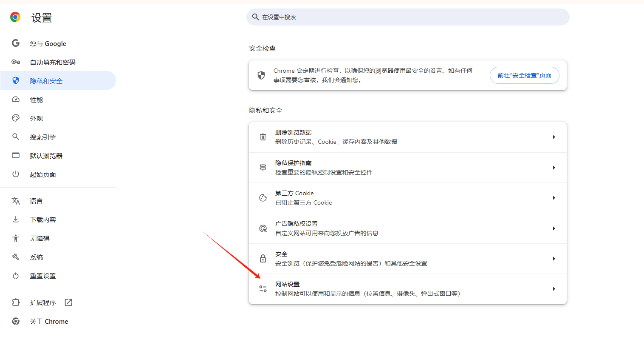The height and width of the screenshot is (345, 644).
Task: Click the 前往"安全检查"页面 button
Action: point(524,75)
